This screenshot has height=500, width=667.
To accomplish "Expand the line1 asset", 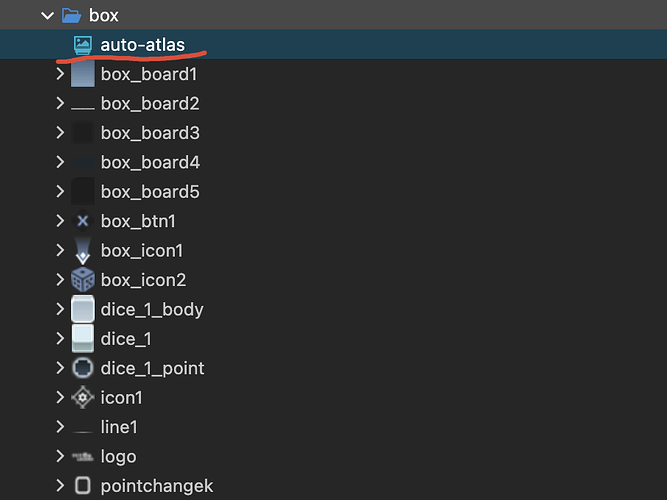I will (61, 427).
